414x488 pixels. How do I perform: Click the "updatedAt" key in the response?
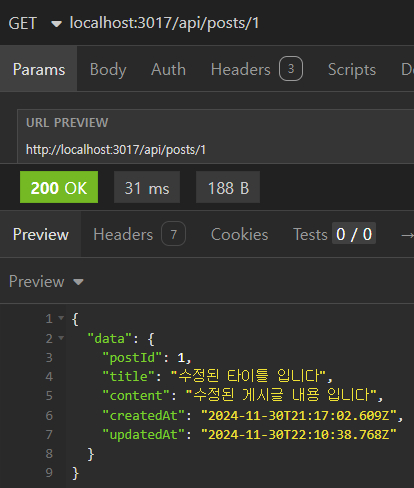143,435
